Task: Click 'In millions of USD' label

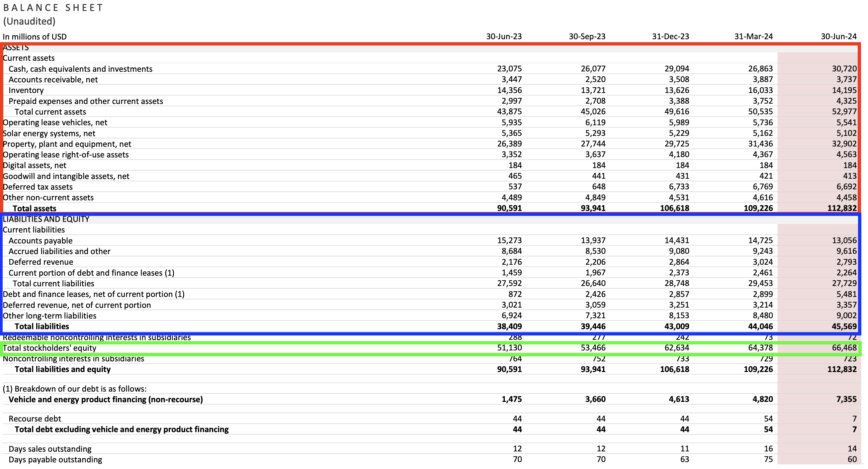Action: point(35,37)
